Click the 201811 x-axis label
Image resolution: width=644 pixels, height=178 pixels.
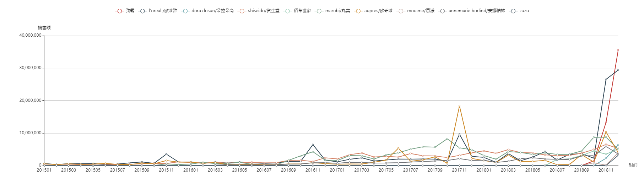606,170
